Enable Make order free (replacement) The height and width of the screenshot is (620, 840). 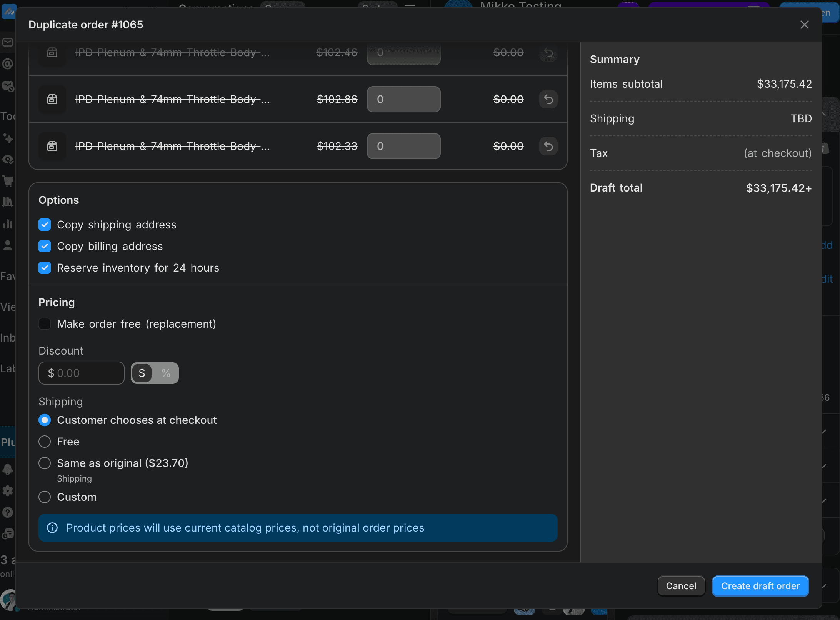tap(45, 324)
